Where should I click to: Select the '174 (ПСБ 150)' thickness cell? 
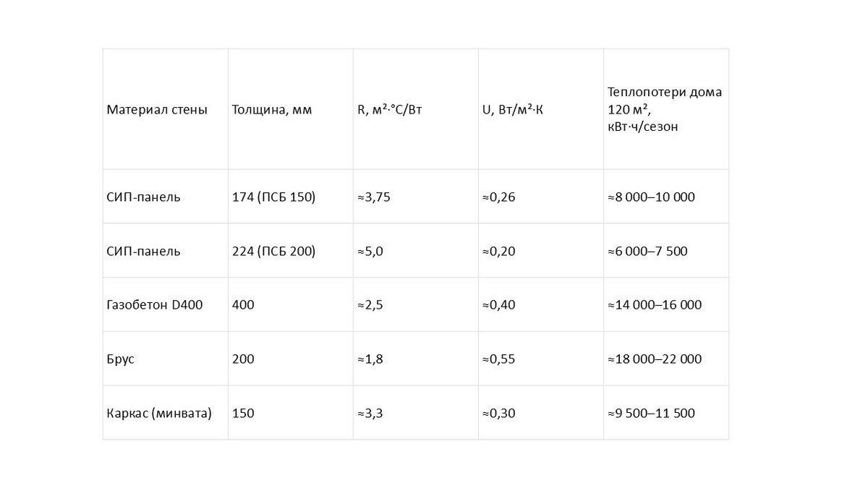tap(291, 197)
